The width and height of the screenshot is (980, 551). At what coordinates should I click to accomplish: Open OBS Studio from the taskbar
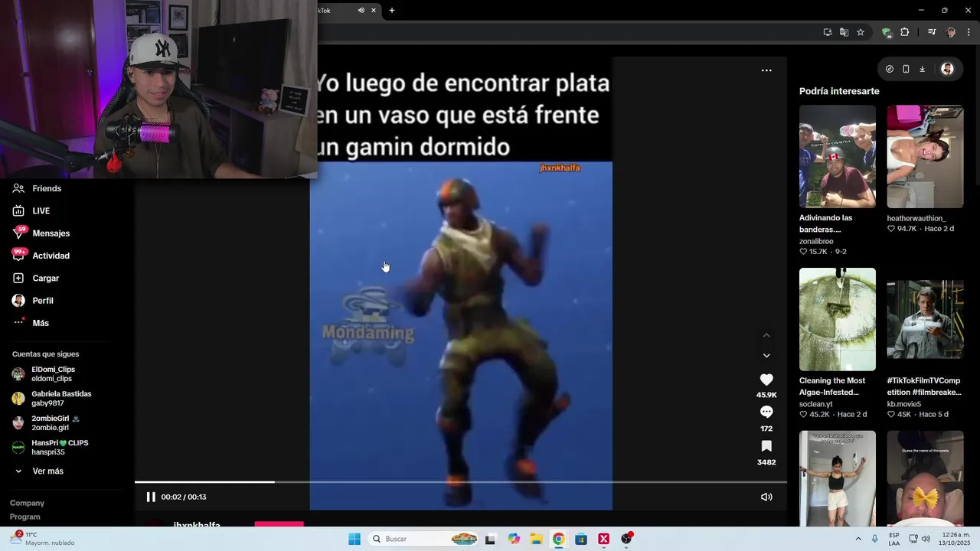pyautogui.click(x=626, y=539)
